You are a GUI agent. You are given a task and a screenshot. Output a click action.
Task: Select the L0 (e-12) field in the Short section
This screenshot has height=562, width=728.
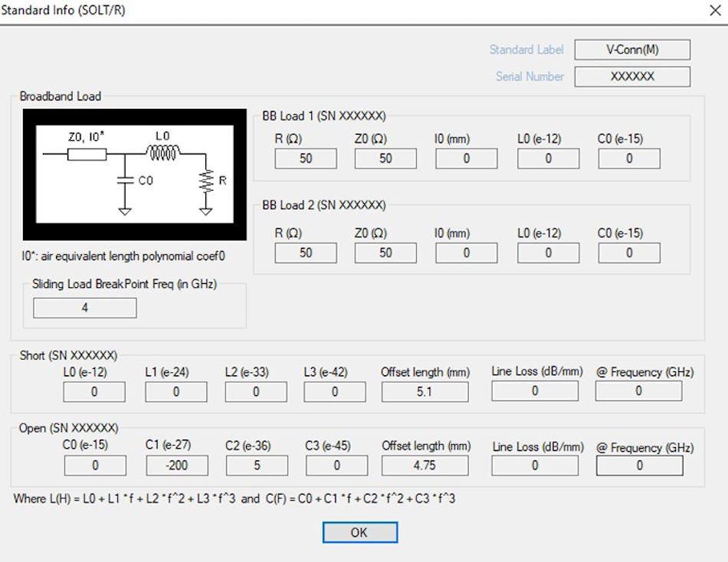93,391
